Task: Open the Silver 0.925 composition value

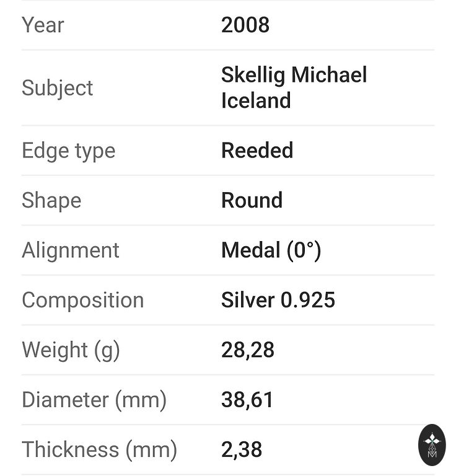Action: click(278, 300)
